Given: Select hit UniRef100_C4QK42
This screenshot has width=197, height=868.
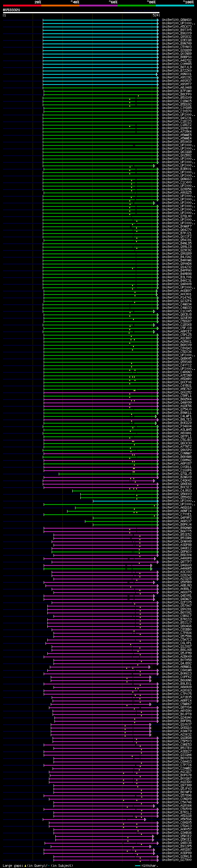Looking at the screenshot, I should pyautogui.click(x=176, y=481).
